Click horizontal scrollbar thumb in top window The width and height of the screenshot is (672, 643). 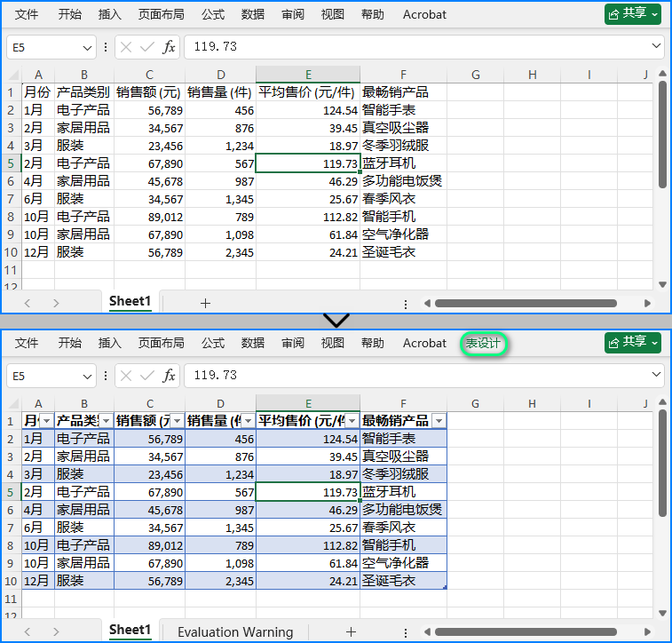[526, 303]
